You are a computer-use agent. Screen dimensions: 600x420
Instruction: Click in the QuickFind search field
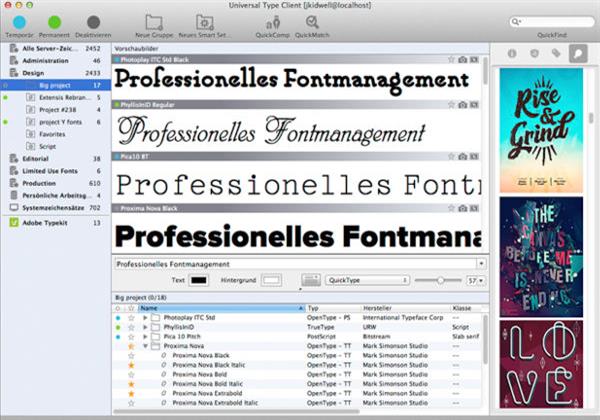(x=552, y=22)
